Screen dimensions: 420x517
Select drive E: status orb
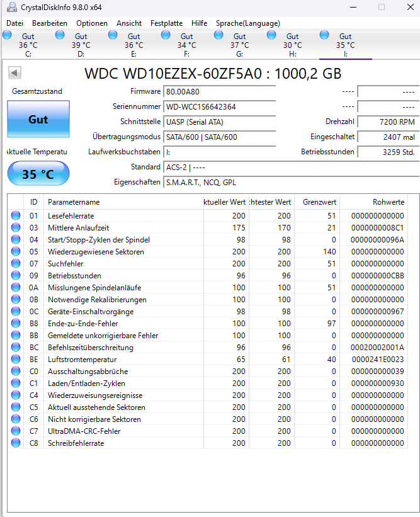coord(113,35)
